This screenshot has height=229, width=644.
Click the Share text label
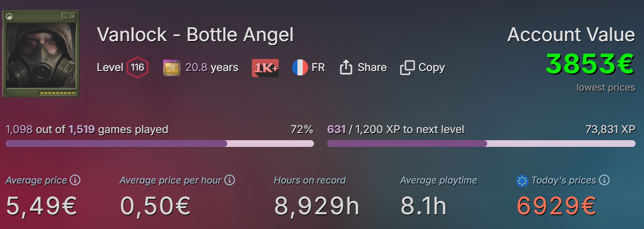click(372, 68)
